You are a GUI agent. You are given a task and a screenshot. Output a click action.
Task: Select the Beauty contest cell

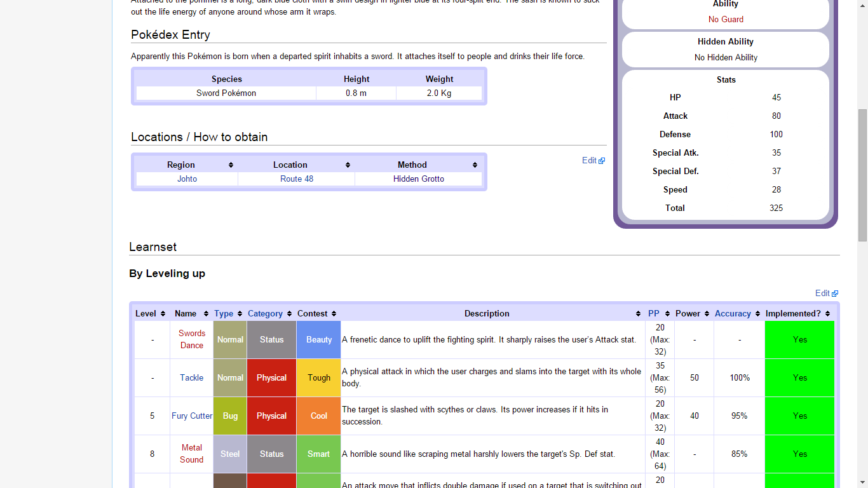[x=319, y=340]
